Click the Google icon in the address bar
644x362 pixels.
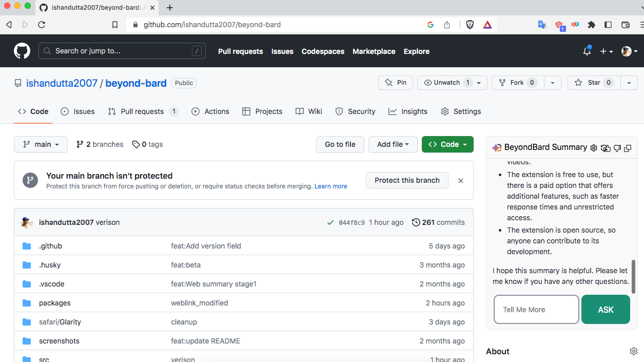click(x=430, y=25)
